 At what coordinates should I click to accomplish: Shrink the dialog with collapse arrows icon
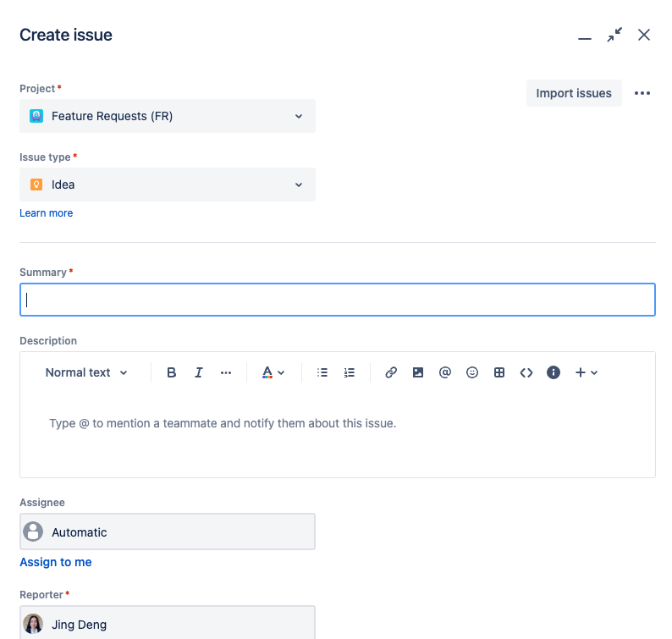coord(614,35)
